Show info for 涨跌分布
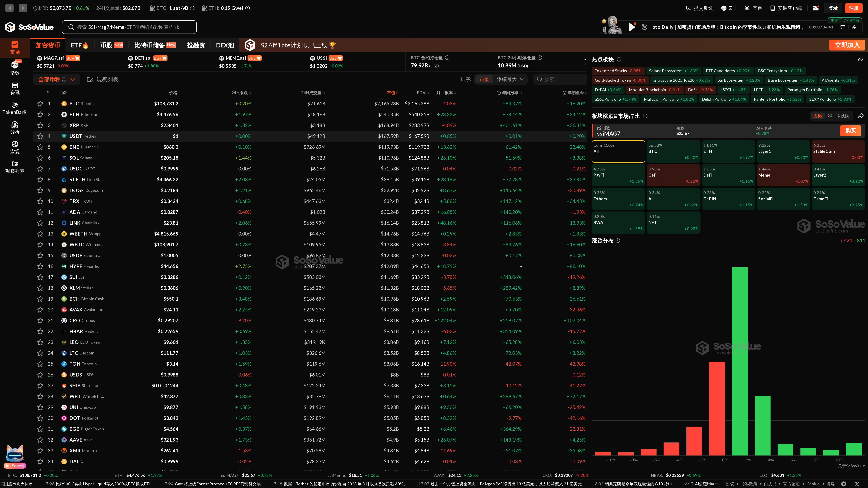868x488 pixels. pos(618,240)
